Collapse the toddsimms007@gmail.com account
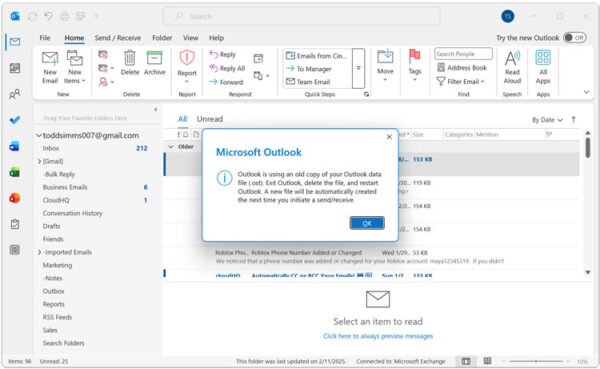Screen dimensions: 600x369 click(39, 136)
